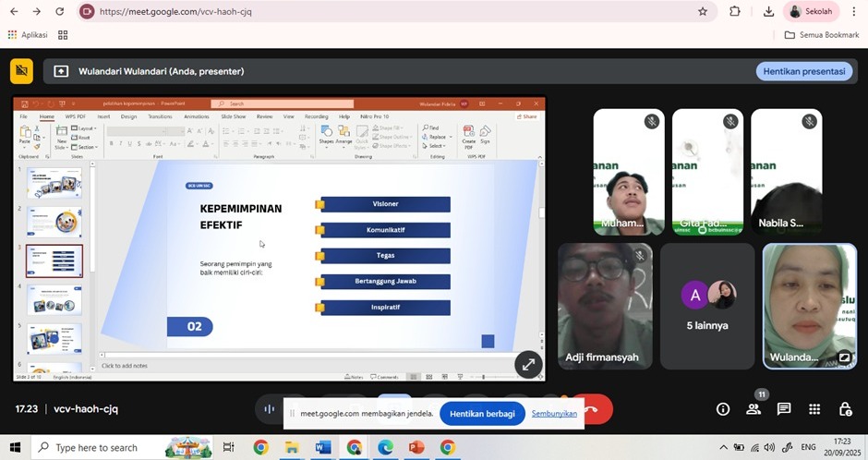868x460 pixels.
Task: Open meeting details info icon
Action: tap(723, 409)
